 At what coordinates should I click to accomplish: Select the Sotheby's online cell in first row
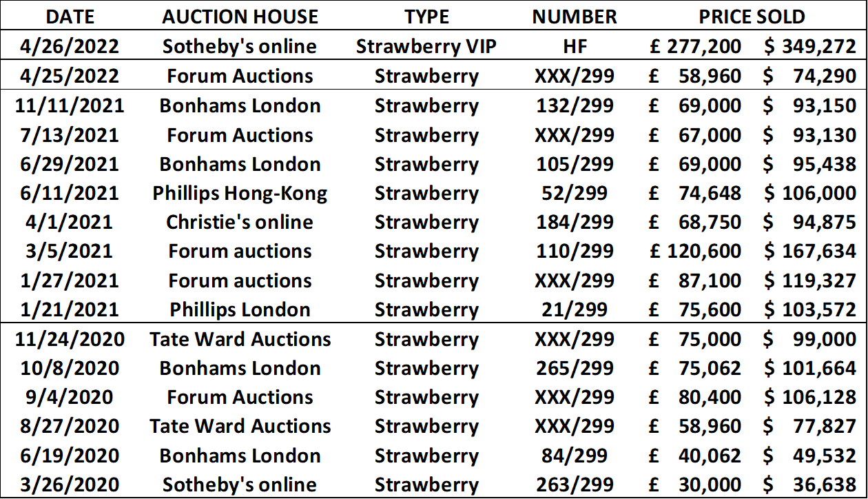pos(240,46)
